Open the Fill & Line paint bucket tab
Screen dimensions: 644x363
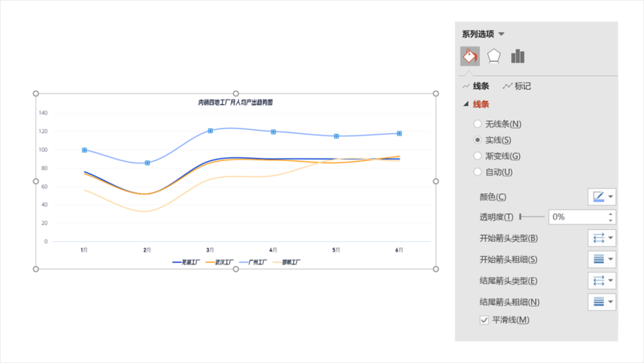470,56
